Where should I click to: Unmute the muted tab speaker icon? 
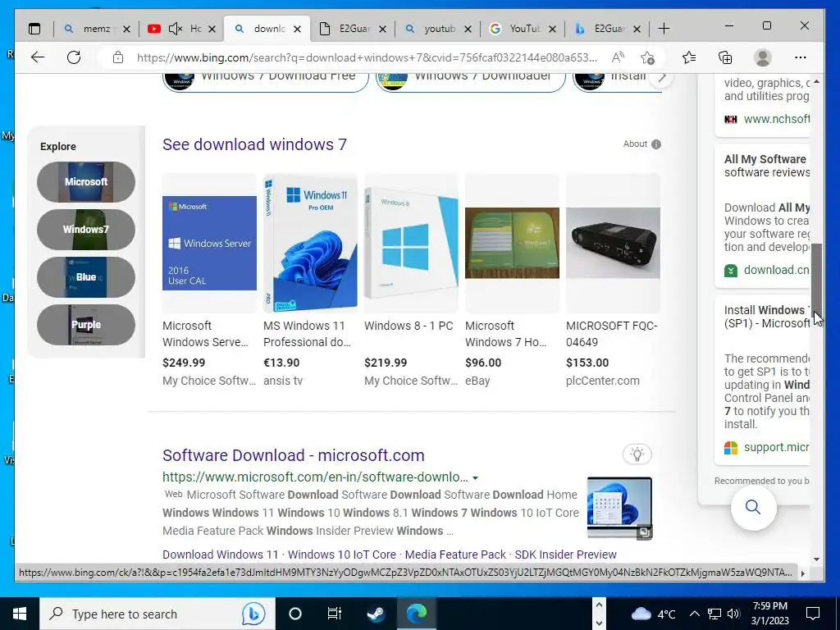176,29
